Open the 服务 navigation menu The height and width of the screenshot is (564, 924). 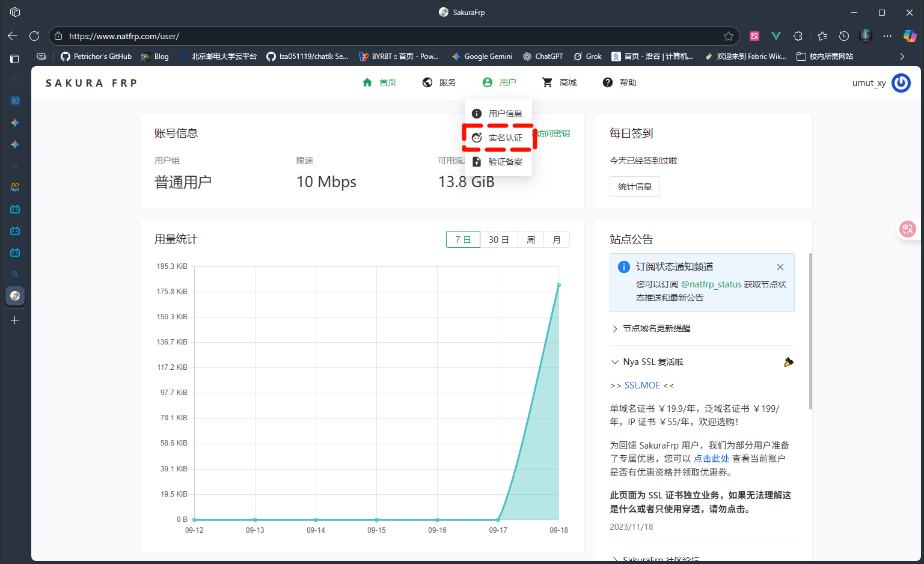439,82
